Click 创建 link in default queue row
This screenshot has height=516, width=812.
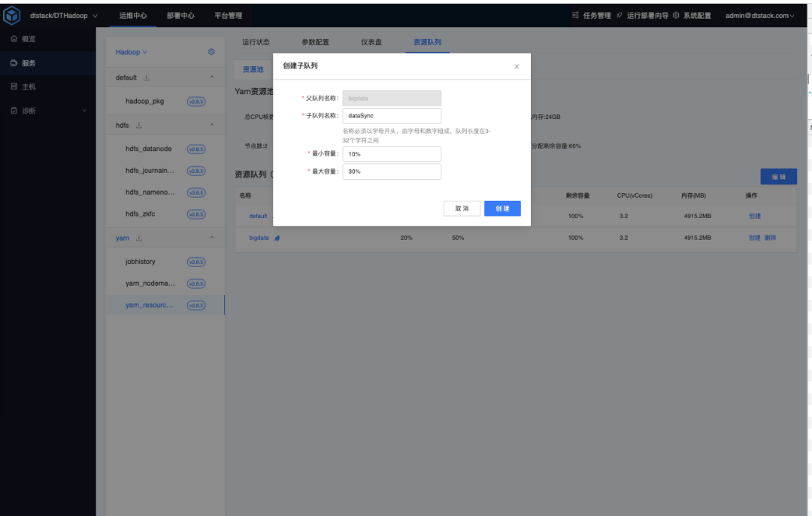tap(755, 216)
